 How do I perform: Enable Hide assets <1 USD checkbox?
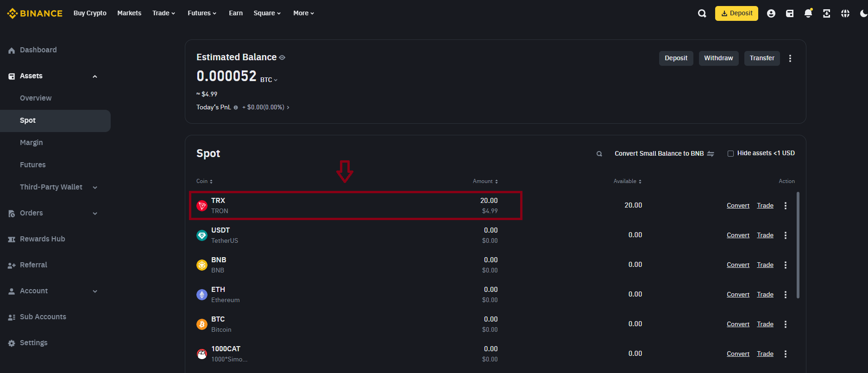730,154
